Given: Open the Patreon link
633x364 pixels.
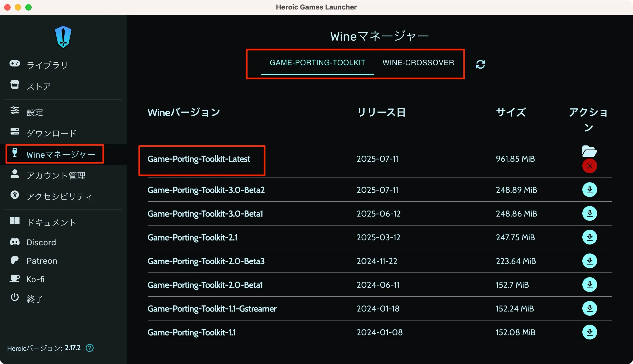Looking at the screenshot, I should coord(42,261).
